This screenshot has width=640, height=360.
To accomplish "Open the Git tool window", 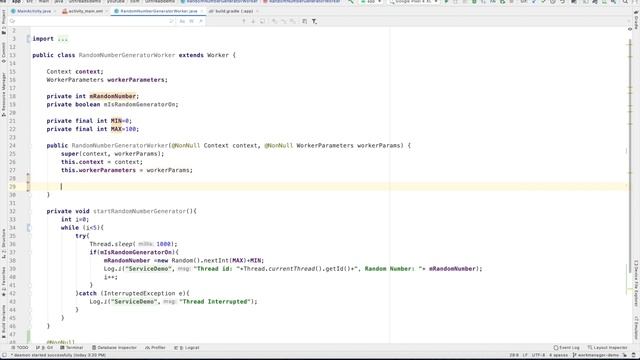I will 44,348.
